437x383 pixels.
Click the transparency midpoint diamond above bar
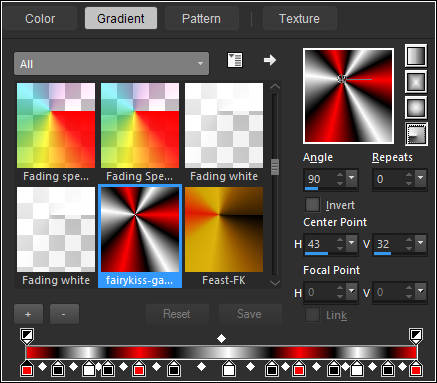pos(221,339)
